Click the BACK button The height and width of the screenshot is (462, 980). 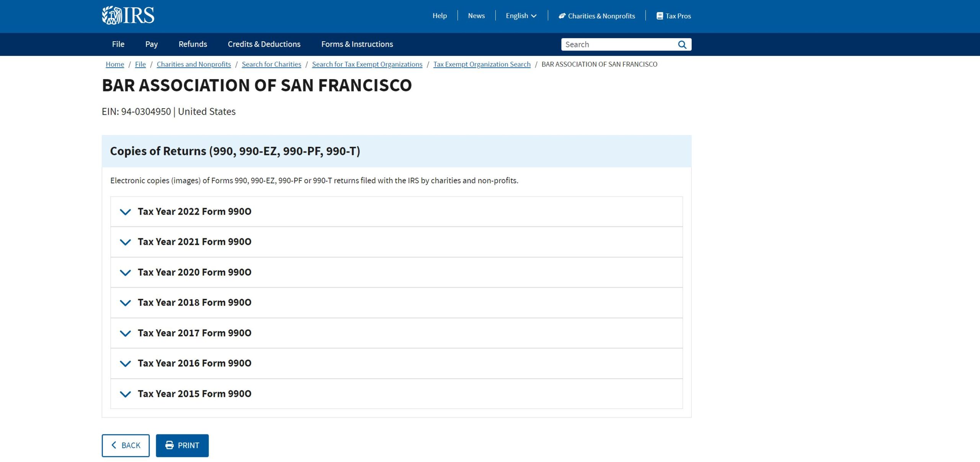(126, 446)
